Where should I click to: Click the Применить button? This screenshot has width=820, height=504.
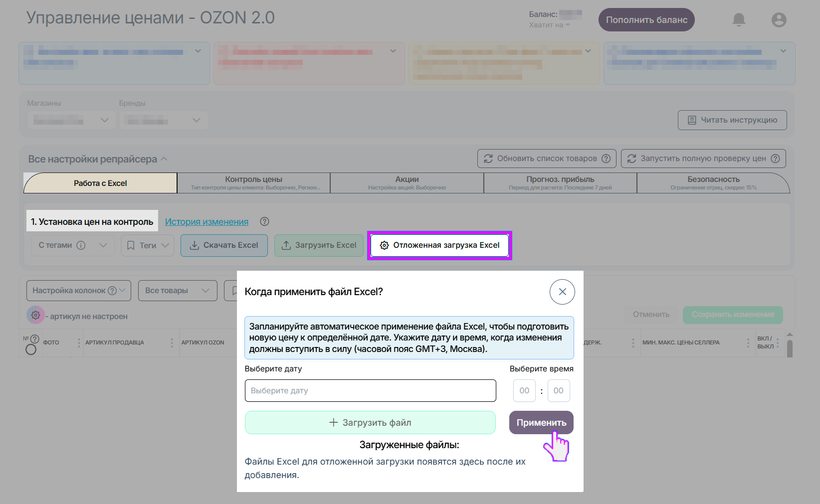(541, 423)
